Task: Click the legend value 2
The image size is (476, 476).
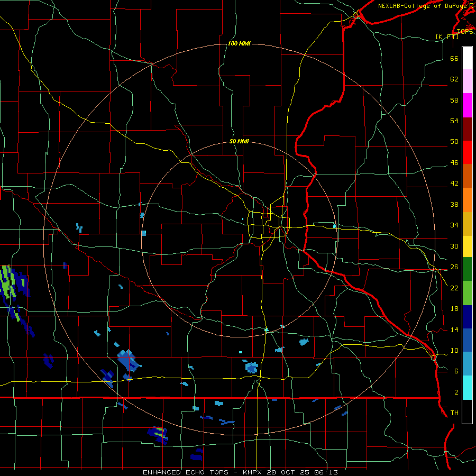Action: coord(456,392)
